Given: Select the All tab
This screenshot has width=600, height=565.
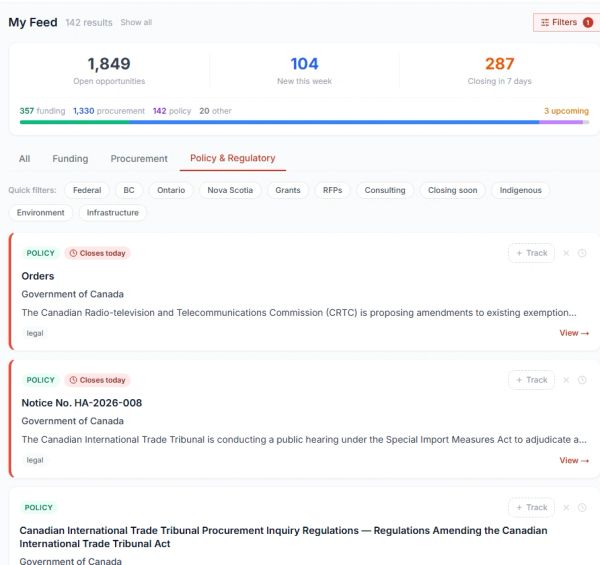Looking at the screenshot, I should click(24, 158).
